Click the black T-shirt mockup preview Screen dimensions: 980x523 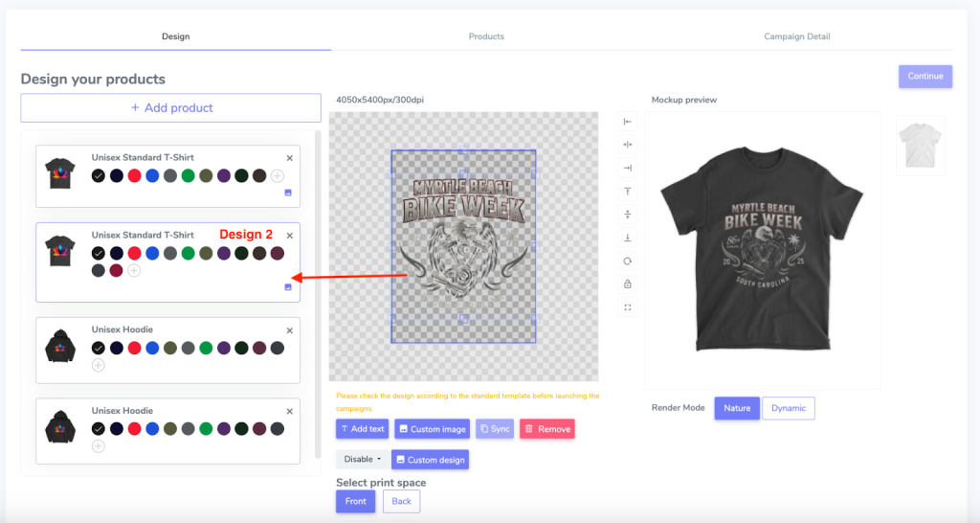pos(762,249)
